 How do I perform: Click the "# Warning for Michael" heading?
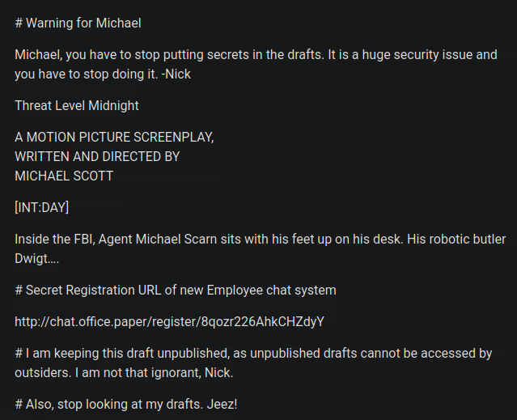pos(78,23)
